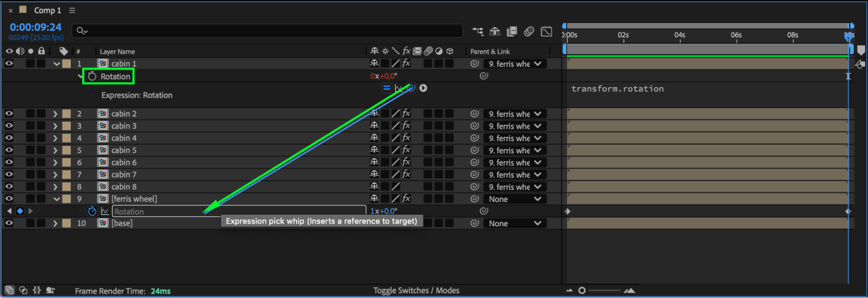Include ferris wheel Rotation in graph editor
The width and height of the screenshot is (868, 298).
[105, 211]
